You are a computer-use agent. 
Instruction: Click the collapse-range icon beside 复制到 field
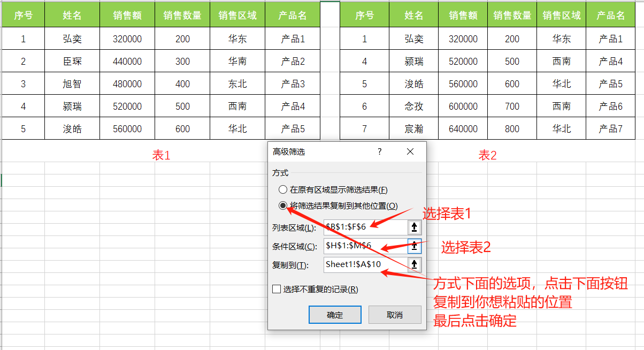click(415, 264)
